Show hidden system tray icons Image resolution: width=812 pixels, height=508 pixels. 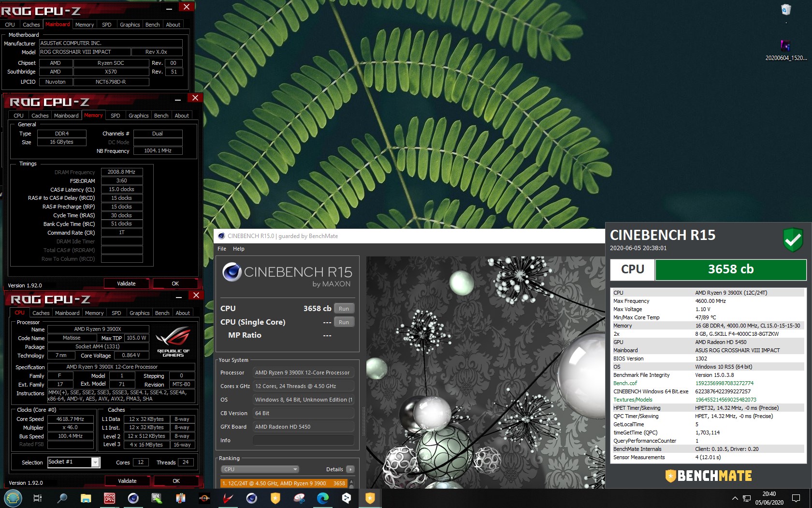pyautogui.click(x=735, y=498)
